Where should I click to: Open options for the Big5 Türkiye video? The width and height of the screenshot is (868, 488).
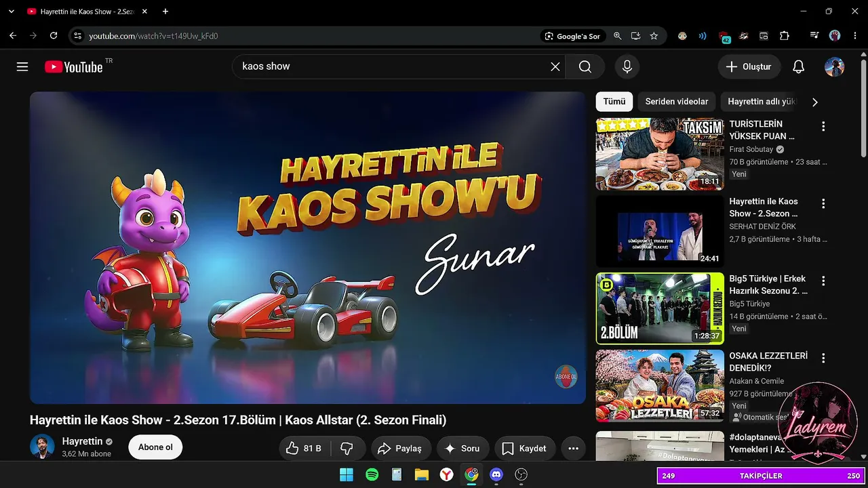click(823, 281)
